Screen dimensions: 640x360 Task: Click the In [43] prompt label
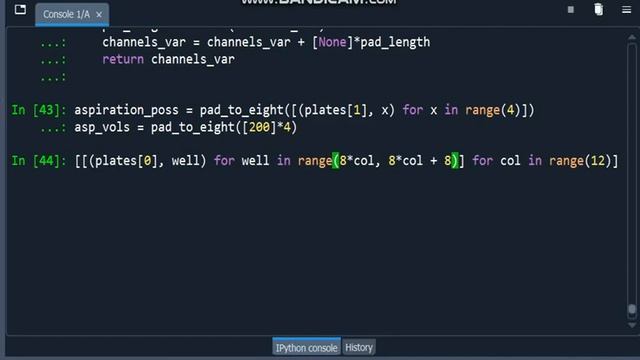point(38,110)
